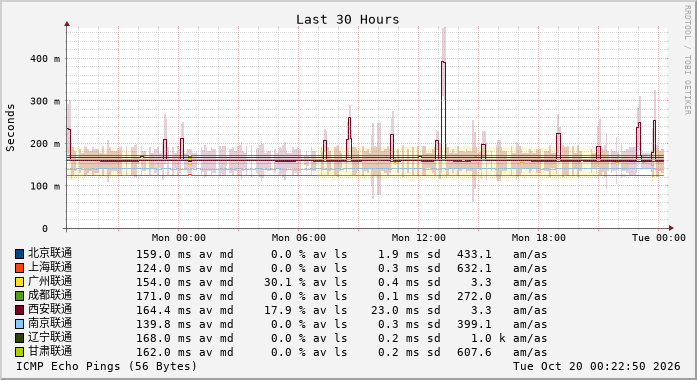The height and width of the screenshot is (380, 697).
Task: Click the 'Mon 12:00' time axis label
Action: 419,238
